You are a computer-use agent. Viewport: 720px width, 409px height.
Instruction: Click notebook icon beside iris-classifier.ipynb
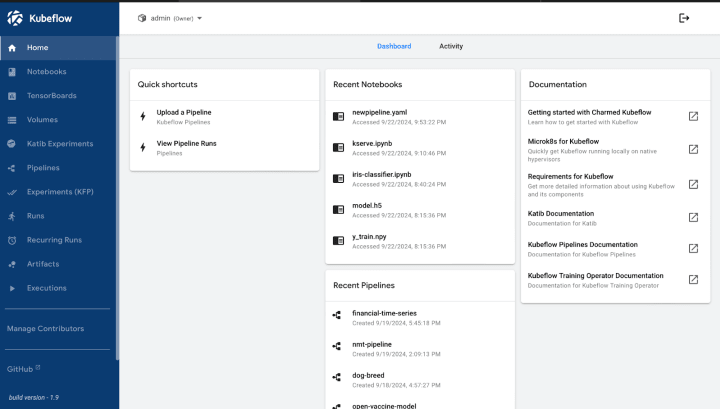(x=338, y=179)
